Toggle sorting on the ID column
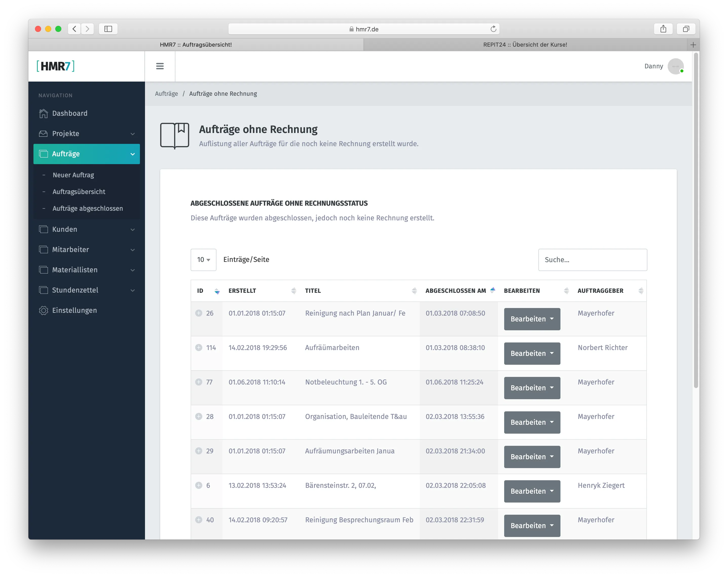Image resolution: width=728 pixels, height=577 pixels. point(216,291)
